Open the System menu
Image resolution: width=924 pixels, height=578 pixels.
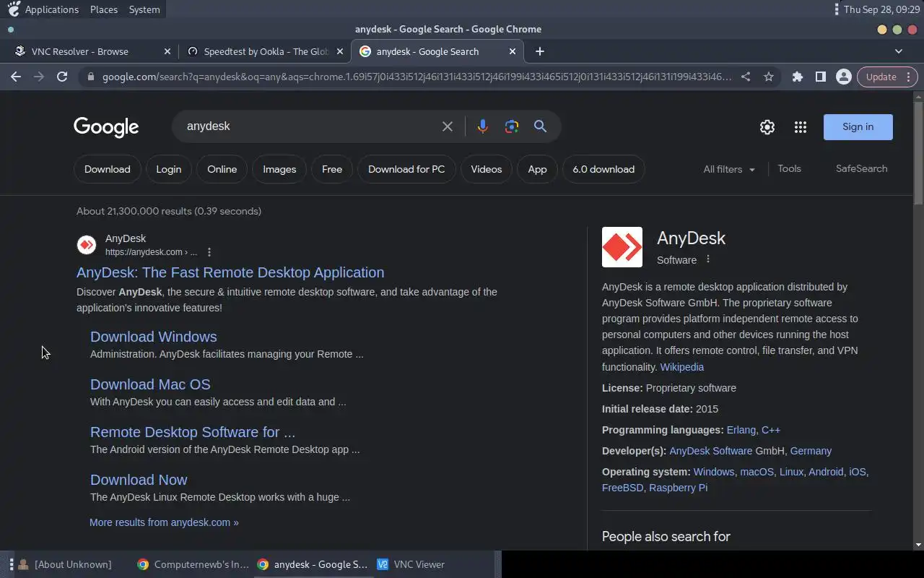(144, 9)
